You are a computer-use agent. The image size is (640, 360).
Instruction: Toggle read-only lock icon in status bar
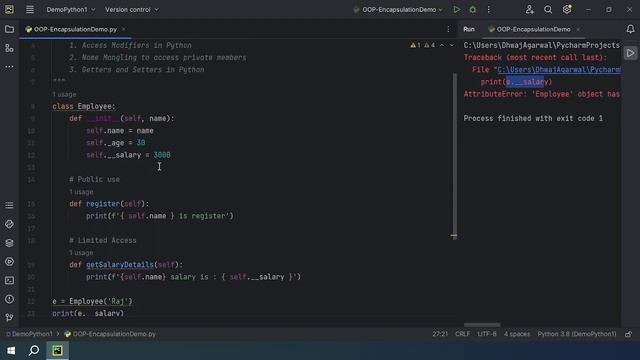(629, 334)
